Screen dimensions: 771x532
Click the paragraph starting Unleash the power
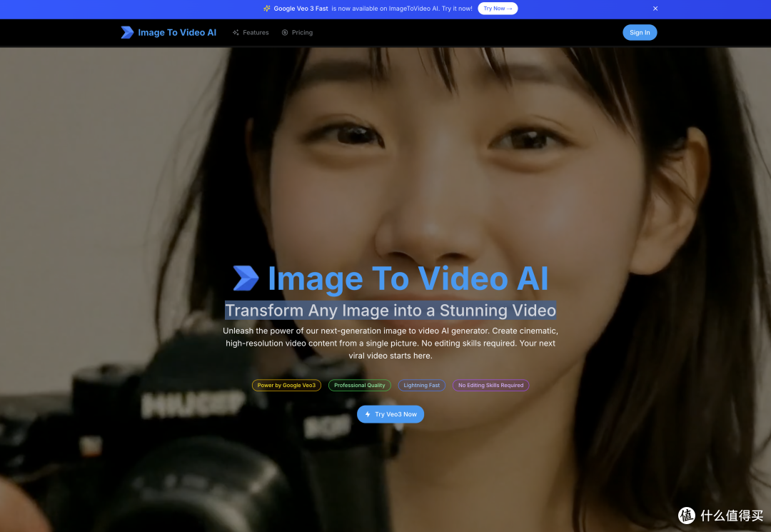click(x=390, y=343)
